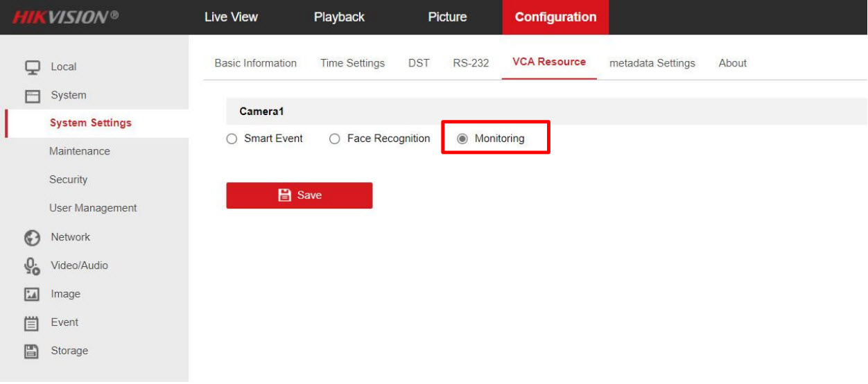The image size is (868, 384).
Task: Select the Face Recognition radio option
Action: tap(335, 139)
